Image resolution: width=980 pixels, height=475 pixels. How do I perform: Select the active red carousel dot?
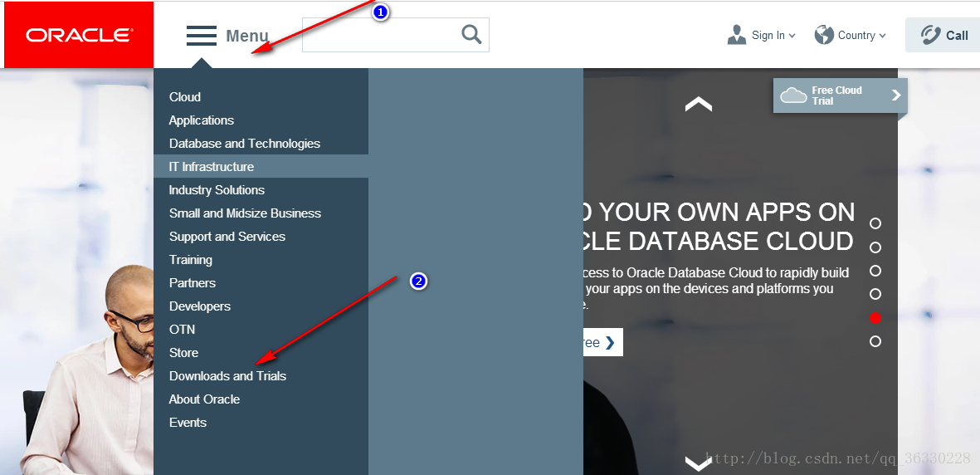click(875, 318)
